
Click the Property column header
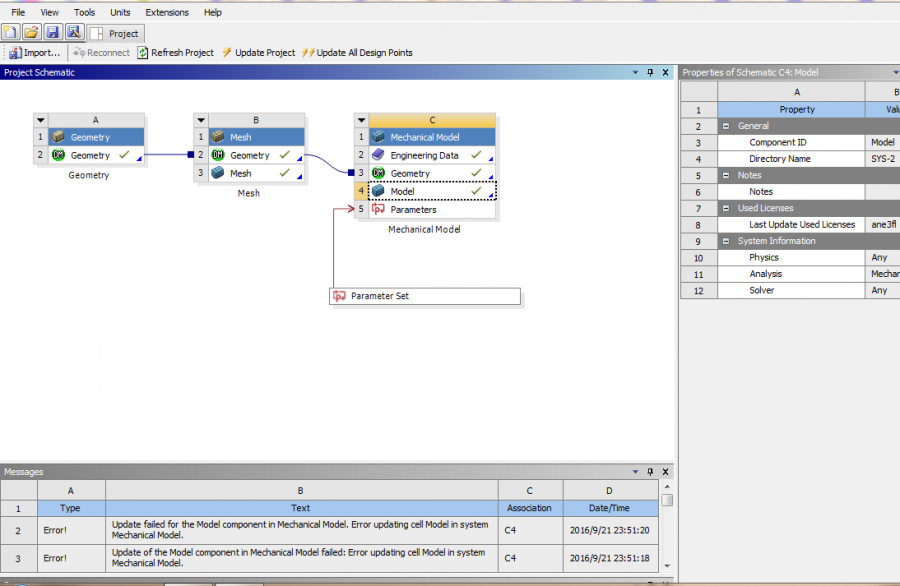(x=791, y=110)
